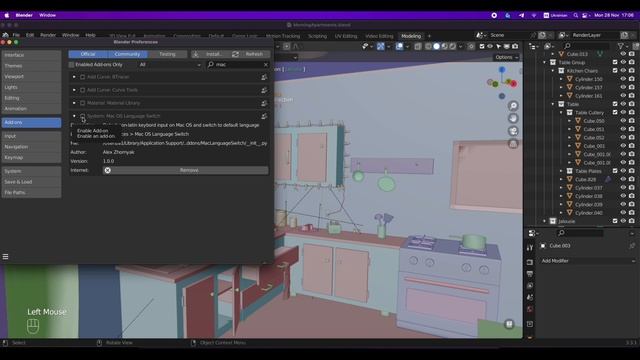Image resolution: width=640 pixels, height=360 pixels.
Task: Select Cylinder.161 in the outliner
Action: point(589,96)
